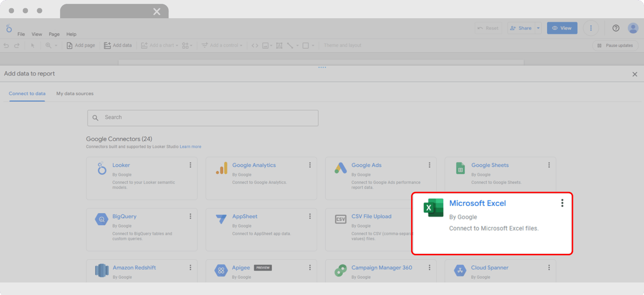Expand the shape tool dropdown arrow
This screenshot has width=644, height=295.
tap(313, 45)
